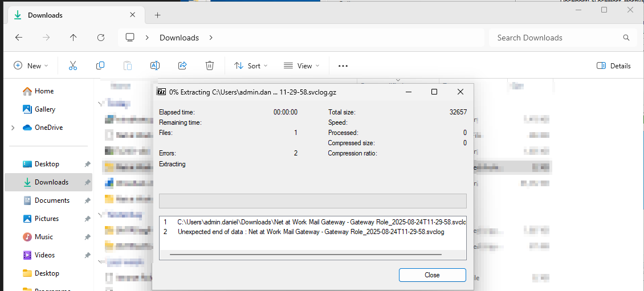Click the Cut scissors icon in toolbar

pyautogui.click(x=73, y=65)
